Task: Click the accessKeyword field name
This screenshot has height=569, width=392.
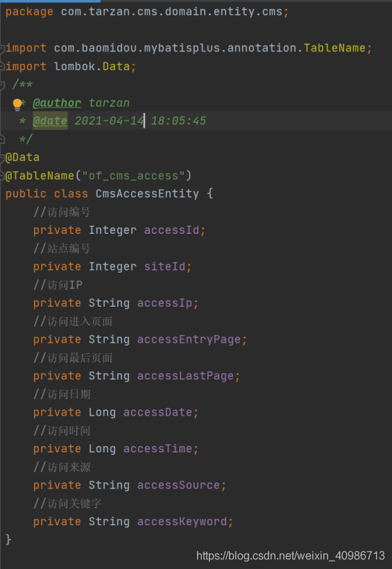Action: click(x=182, y=521)
